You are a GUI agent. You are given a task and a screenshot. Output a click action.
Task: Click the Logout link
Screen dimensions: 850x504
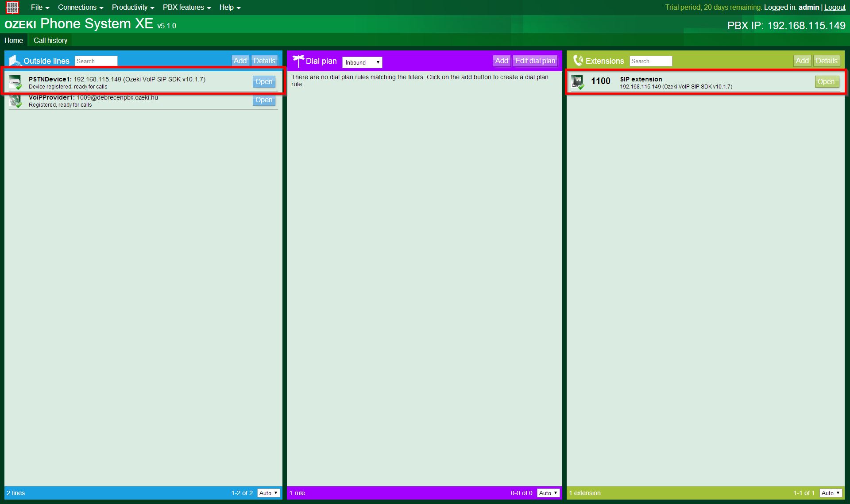click(835, 7)
